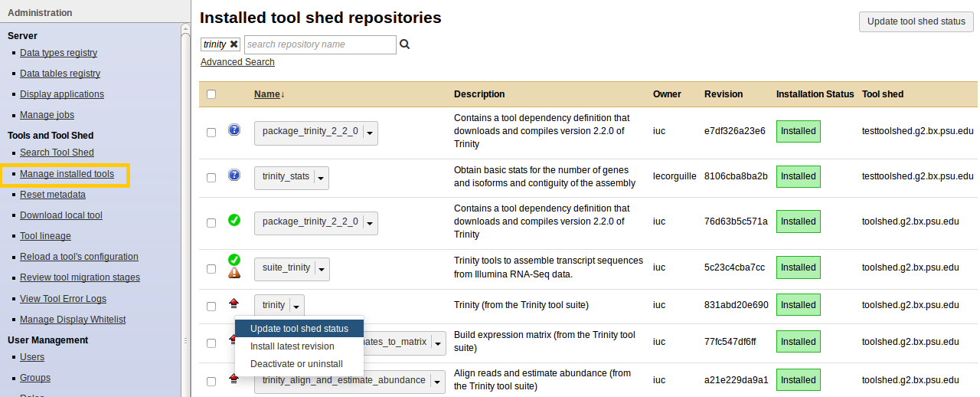Focus the search repository name field
Viewport: 980px width, 397px height.
[320, 44]
